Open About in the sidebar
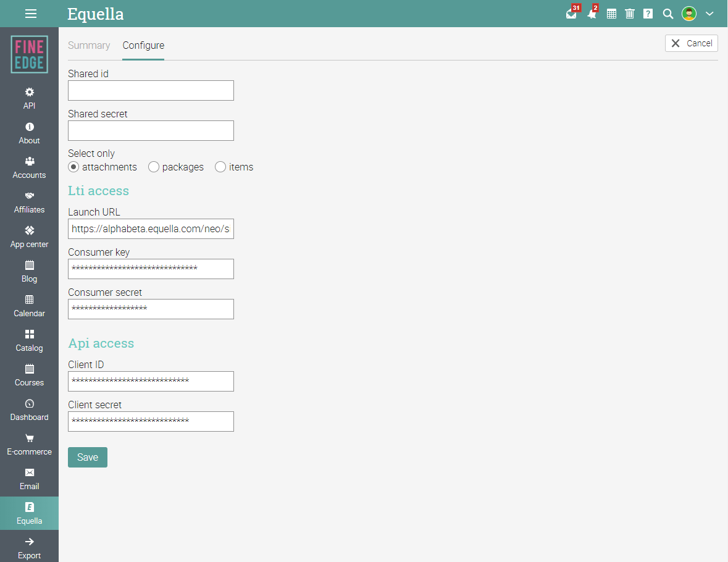 pyautogui.click(x=29, y=133)
